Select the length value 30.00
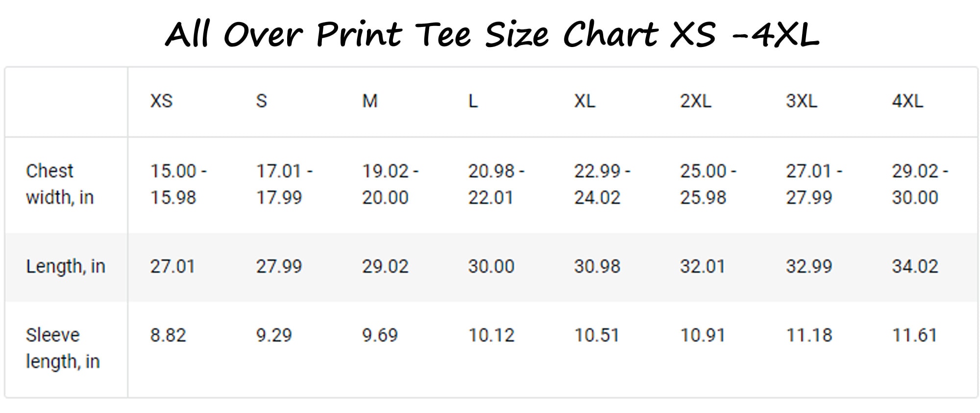The image size is (980, 413). 491,267
